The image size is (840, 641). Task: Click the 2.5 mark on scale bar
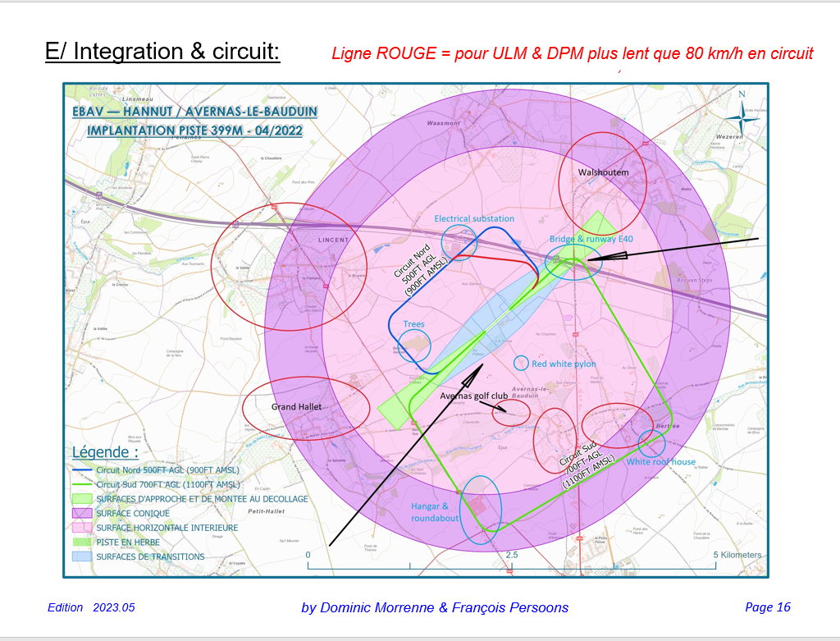512,556
